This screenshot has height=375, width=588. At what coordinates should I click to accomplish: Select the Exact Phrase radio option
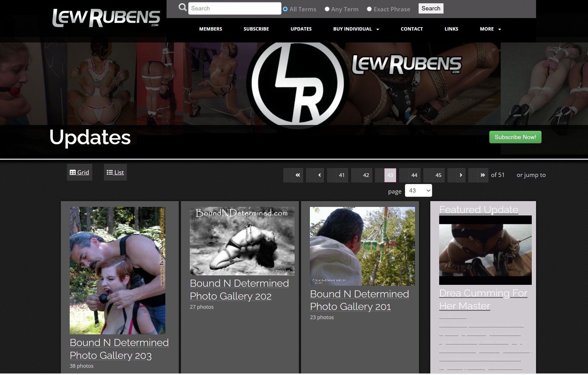(369, 9)
